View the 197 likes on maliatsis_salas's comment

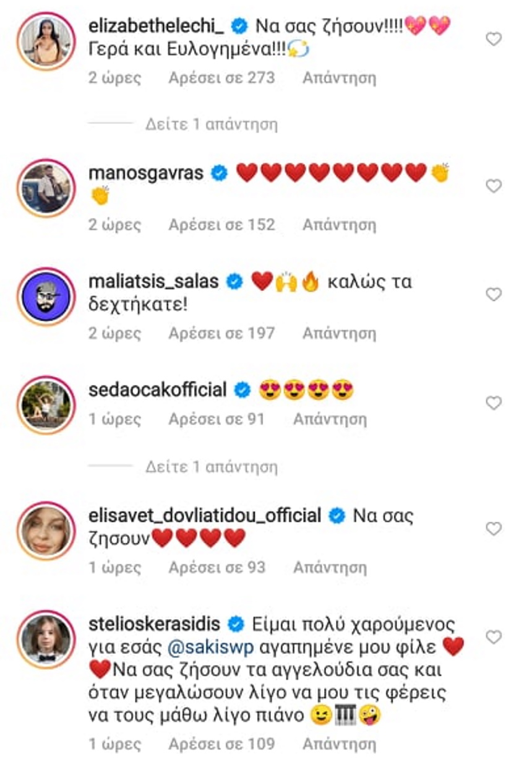(221, 333)
